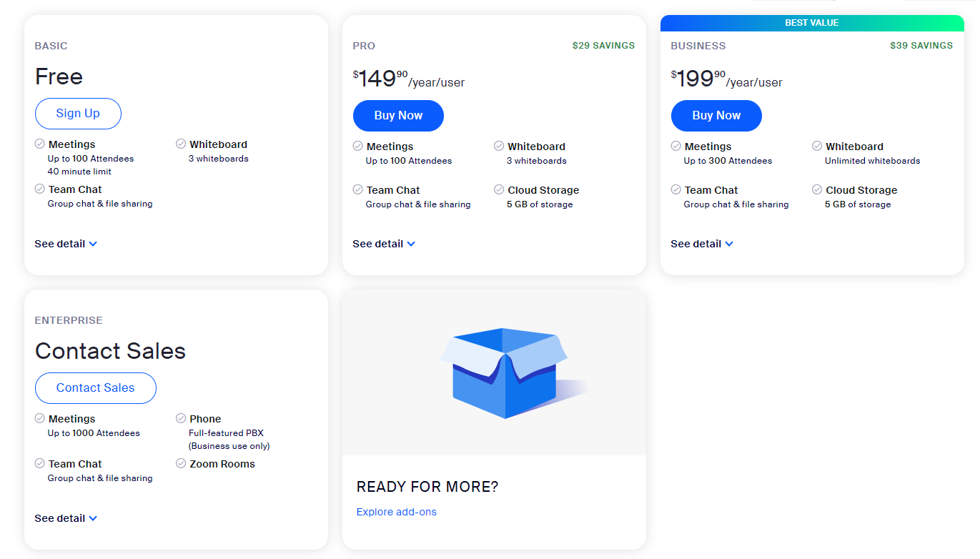Click the blue open box illustration
Image resolution: width=980 pixels, height=559 pixels.
(x=513, y=372)
